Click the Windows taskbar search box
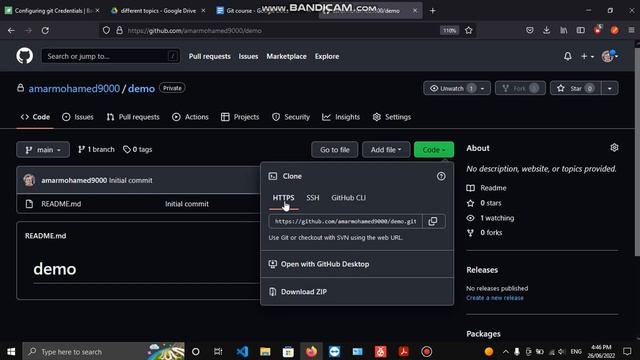Screen dimensions: 640x360 coord(104,351)
